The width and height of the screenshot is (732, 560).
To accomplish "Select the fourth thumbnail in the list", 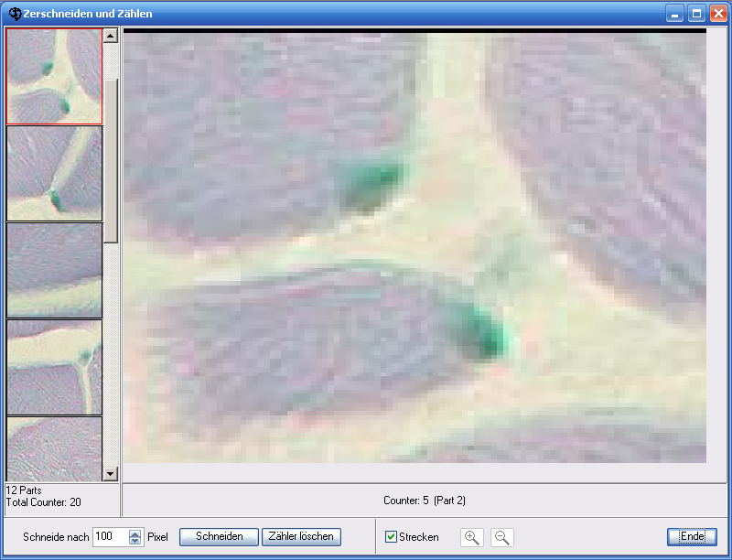I will pyautogui.click(x=54, y=367).
